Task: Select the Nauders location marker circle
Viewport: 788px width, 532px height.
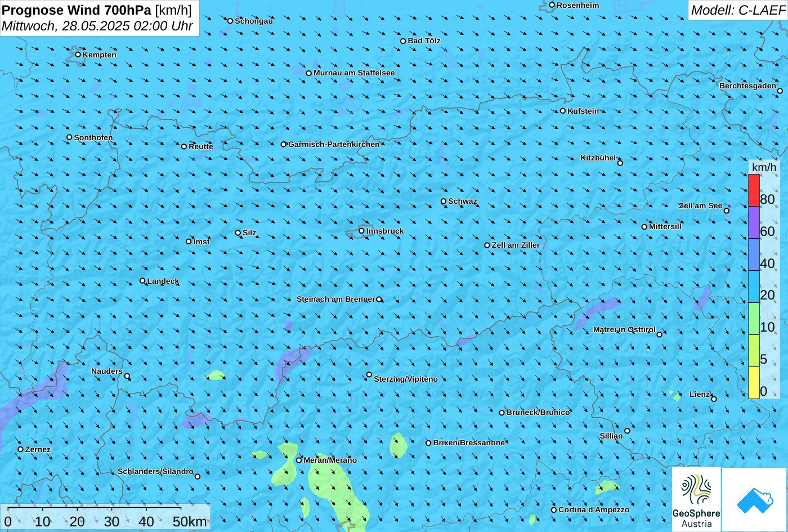Action: 127,376
